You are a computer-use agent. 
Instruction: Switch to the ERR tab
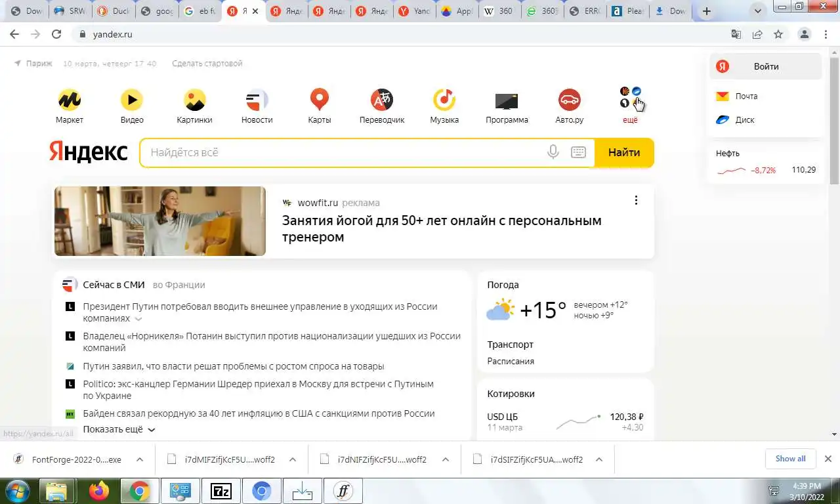point(585,11)
